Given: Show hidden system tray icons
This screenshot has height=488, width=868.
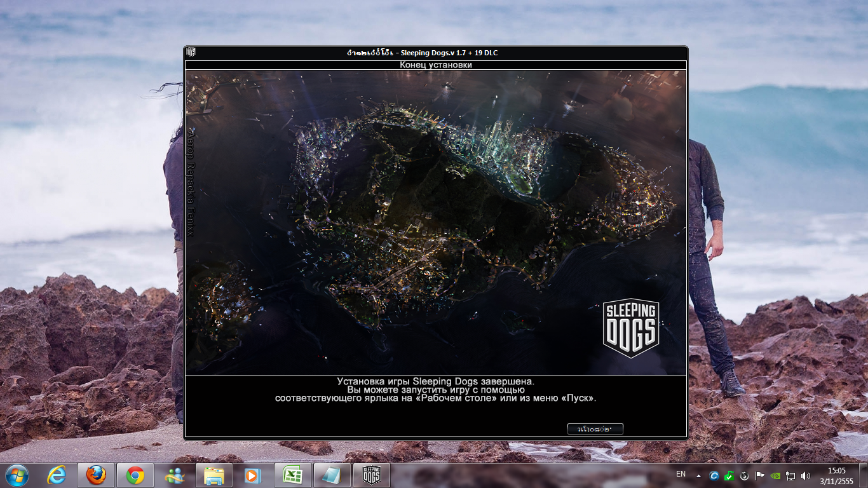Looking at the screenshot, I should (699, 475).
